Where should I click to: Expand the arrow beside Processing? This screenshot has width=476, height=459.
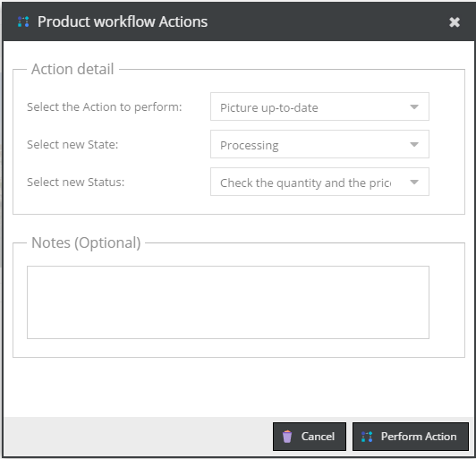414,145
